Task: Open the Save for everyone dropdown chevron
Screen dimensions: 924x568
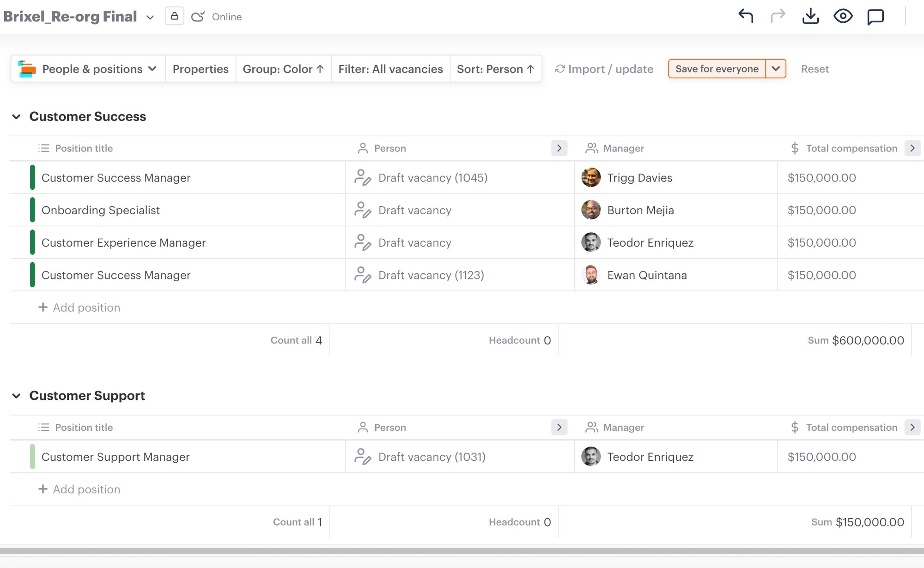Action: coord(777,69)
